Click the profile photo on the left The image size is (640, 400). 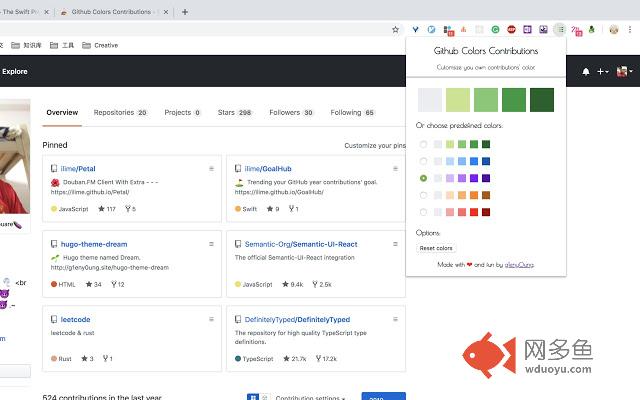click(15, 156)
